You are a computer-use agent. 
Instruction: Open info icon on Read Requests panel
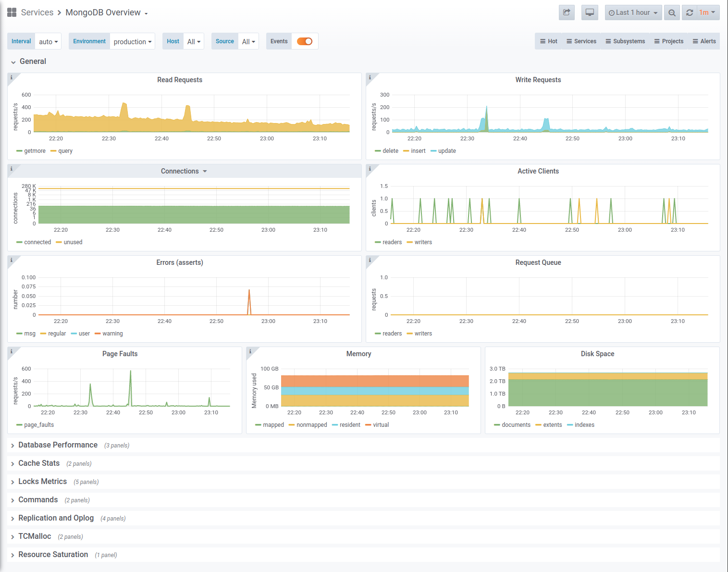coord(12,77)
